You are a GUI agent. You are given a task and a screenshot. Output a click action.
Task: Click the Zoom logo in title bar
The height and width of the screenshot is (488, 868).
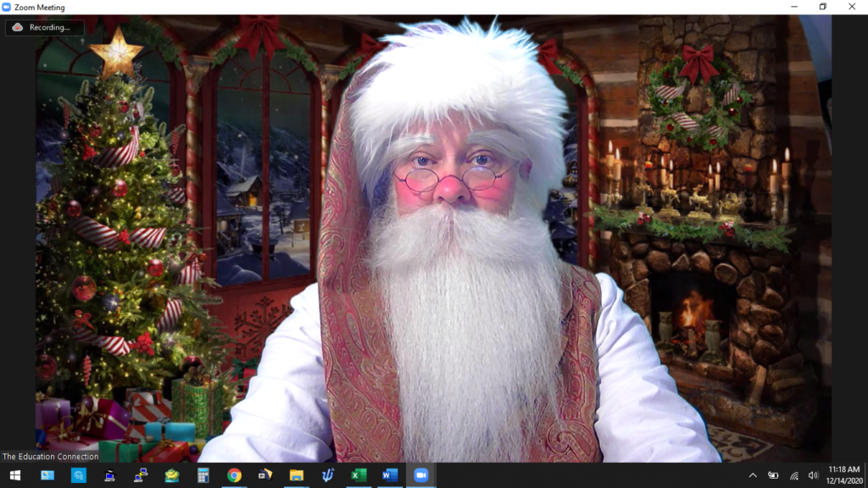point(7,8)
